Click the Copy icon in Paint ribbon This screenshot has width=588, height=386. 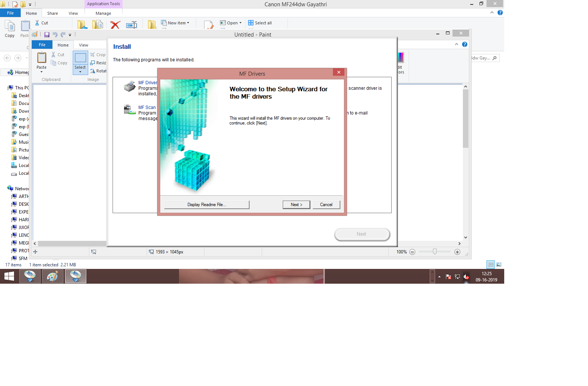[x=54, y=63]
